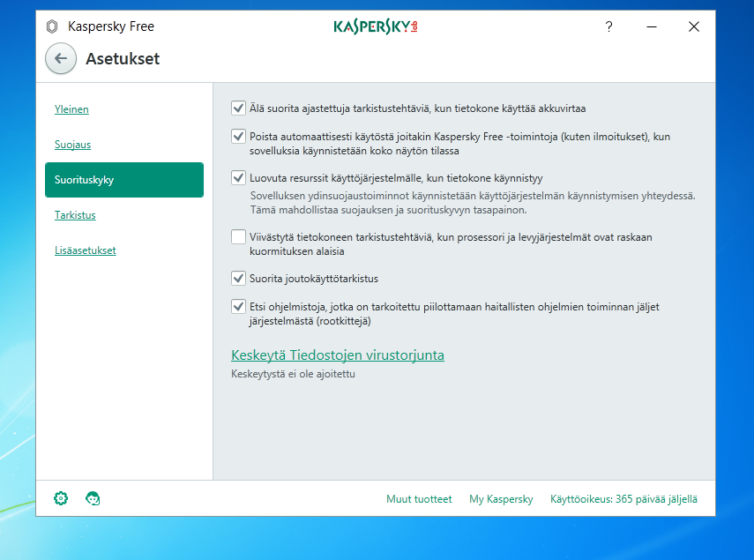Open the Suojaus settings section
The width and height of the screenshot is (754, 560).
72,145
